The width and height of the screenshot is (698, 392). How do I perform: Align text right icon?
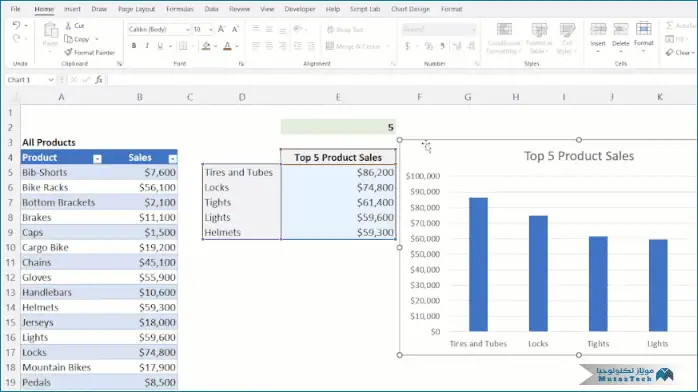[x=283, y=45]
